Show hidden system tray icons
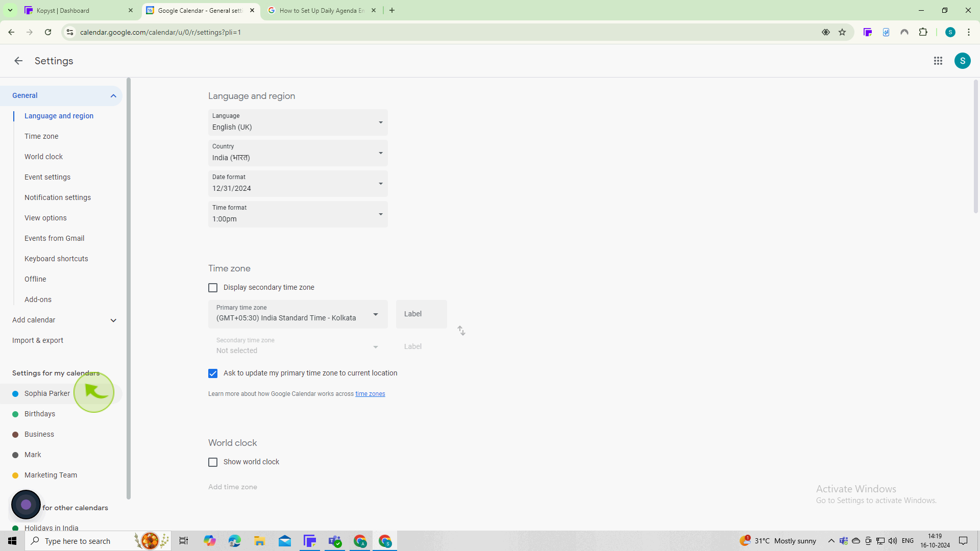 [x=831, y=541]
